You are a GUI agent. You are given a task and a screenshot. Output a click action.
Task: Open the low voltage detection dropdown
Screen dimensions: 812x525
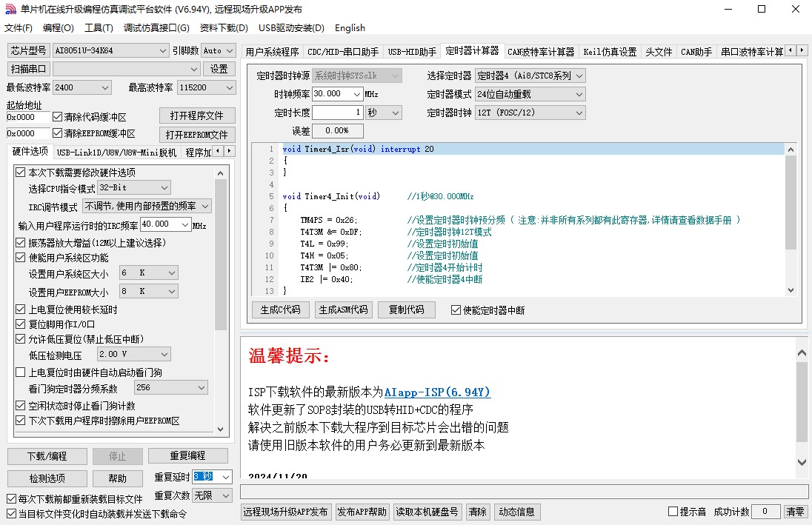pos(134,355)
